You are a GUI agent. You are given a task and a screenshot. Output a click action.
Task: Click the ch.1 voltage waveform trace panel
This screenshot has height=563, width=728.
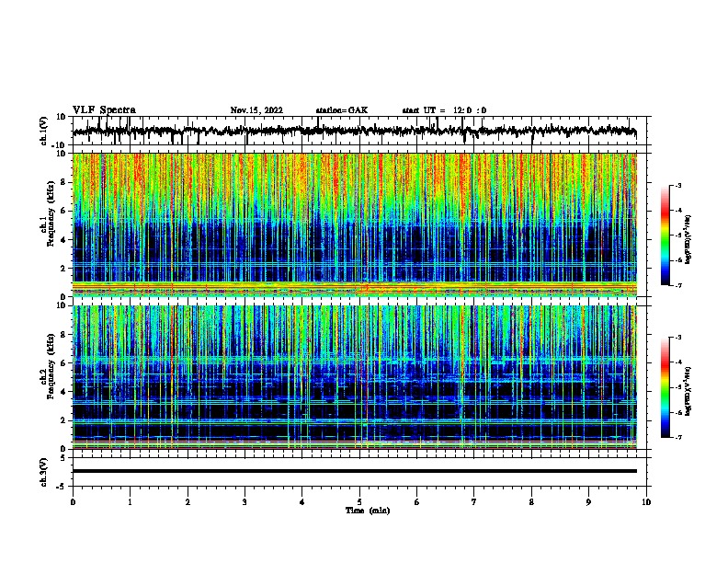click(358, 131)
